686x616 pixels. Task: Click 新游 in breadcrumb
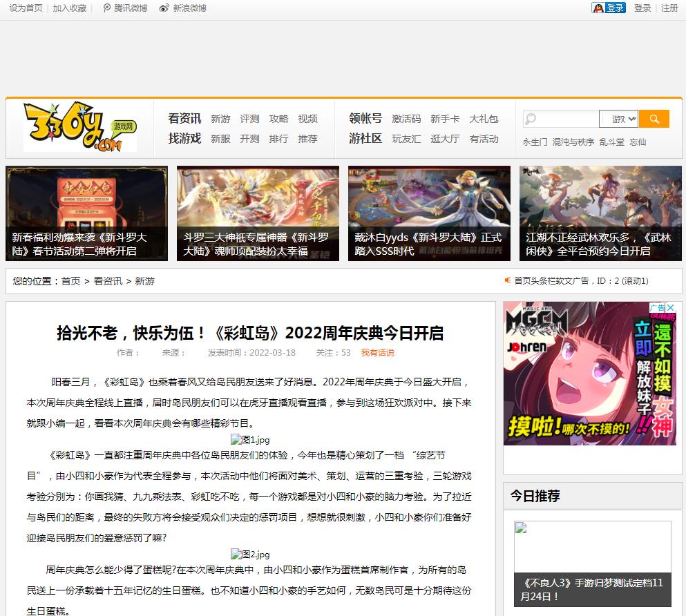coord(145,281)
